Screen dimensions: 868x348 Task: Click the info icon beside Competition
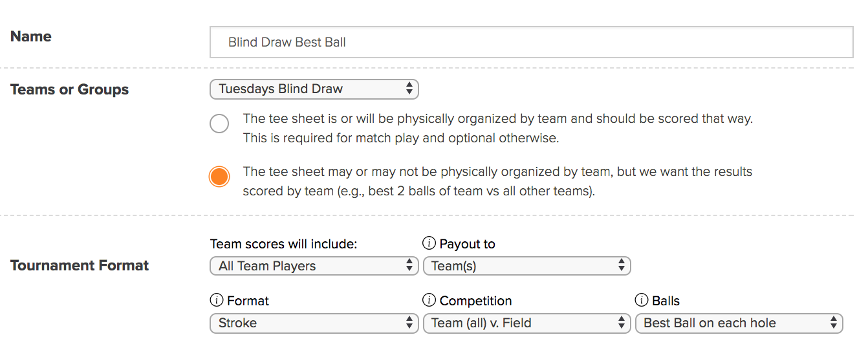[429, 301]
